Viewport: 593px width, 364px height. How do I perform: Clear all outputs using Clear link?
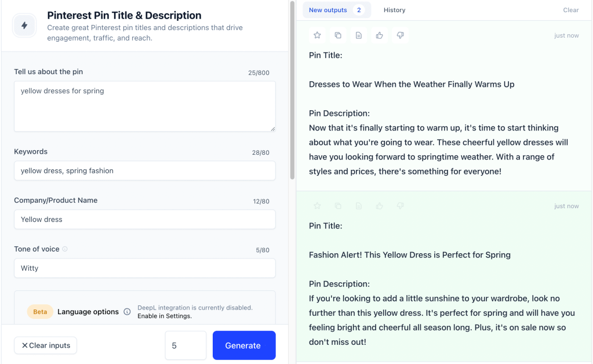point(570,10)
